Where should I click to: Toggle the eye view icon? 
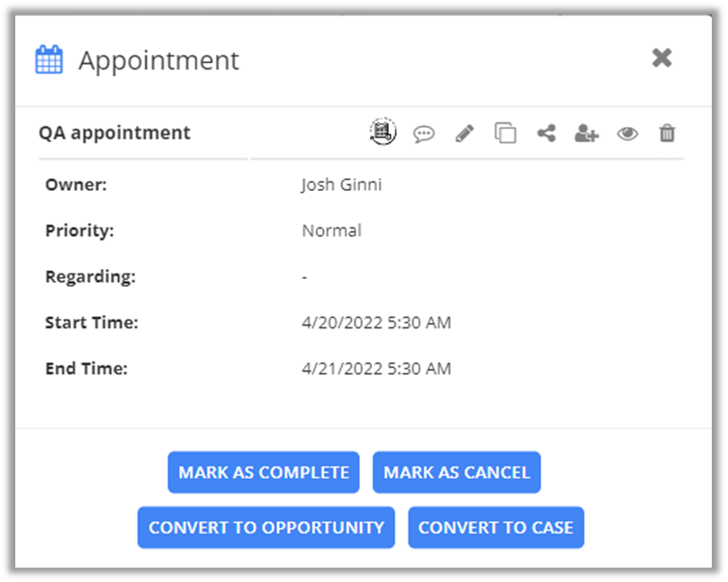click(627, 134)
